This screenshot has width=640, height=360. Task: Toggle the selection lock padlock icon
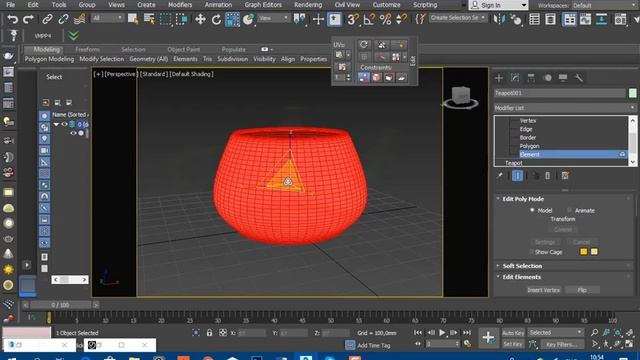point(209,333)
